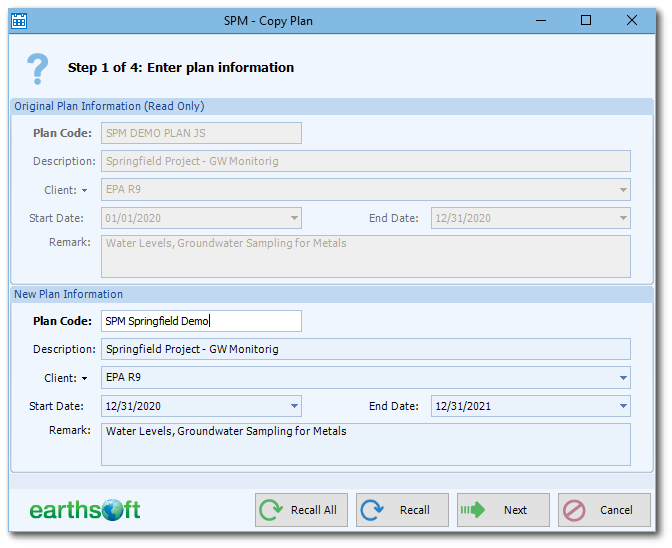Minimize the Copy Plan window
The height and width of the screenshot is (548, 672).
coord(541,20)
